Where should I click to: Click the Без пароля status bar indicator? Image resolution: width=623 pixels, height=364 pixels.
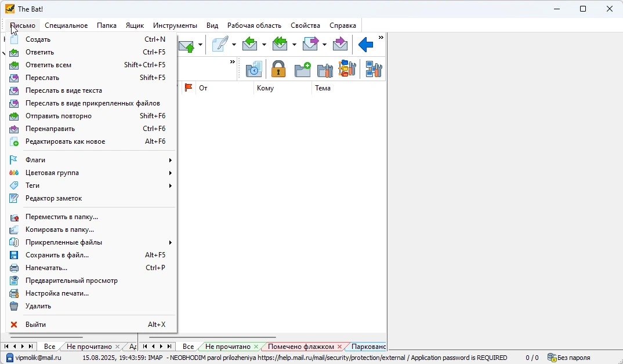click(568, 358)
